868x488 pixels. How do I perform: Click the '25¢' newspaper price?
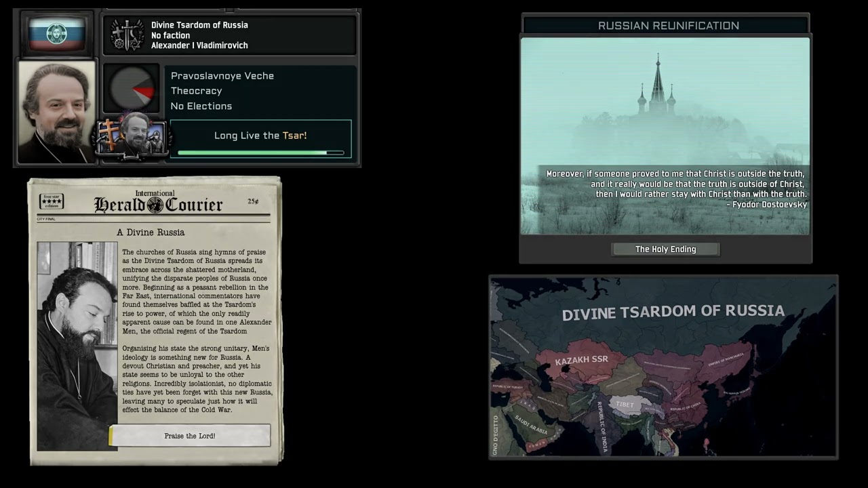[x=253, y=201]
